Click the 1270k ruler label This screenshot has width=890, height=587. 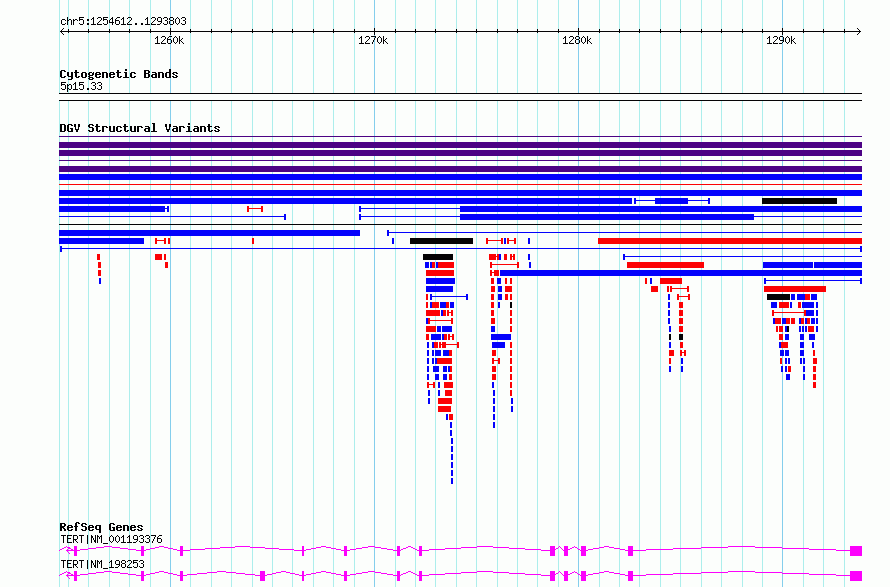373,40
